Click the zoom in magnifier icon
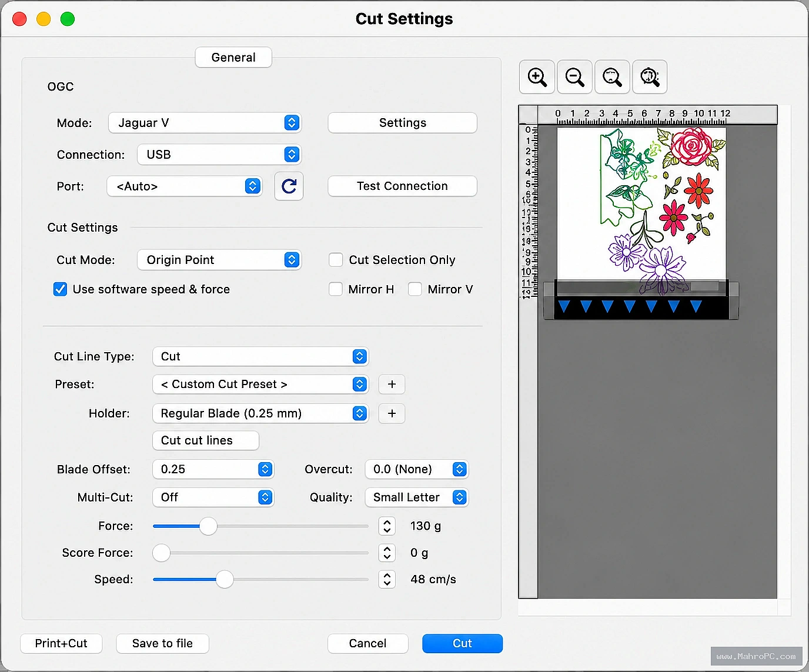The width and height of the screenshot is (809, 672). pos(537,77)
